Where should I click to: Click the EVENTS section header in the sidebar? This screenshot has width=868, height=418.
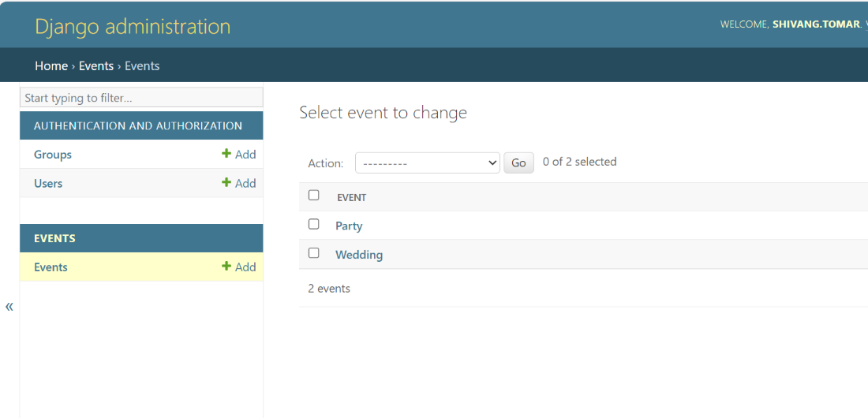pyautogui.click(x=54, y=238)
